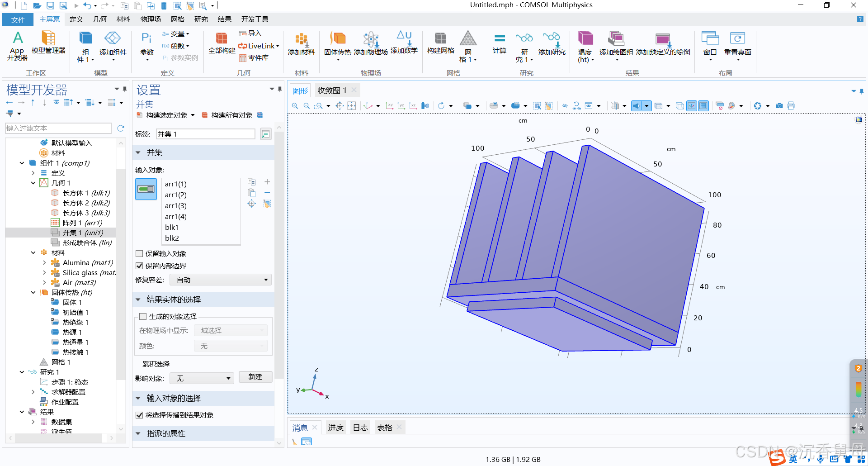Expand the 定义 tree node
Screen dimensions: 868x466
coord(33,173)
